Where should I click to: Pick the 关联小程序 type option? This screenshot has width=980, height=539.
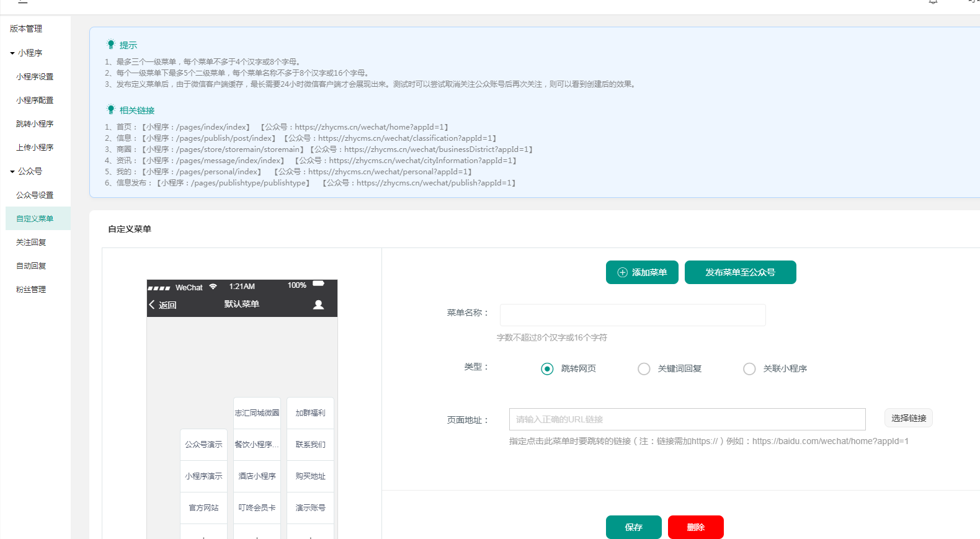coord(749,369)
